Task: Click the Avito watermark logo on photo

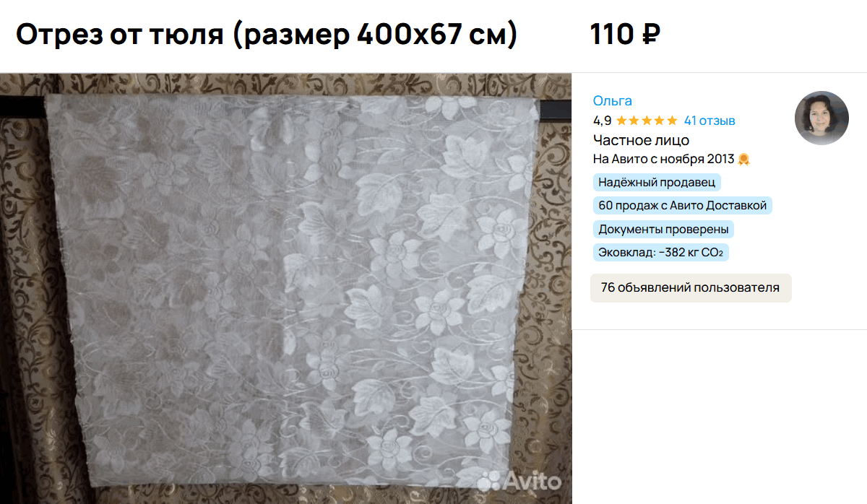Action: coord(519,481)
